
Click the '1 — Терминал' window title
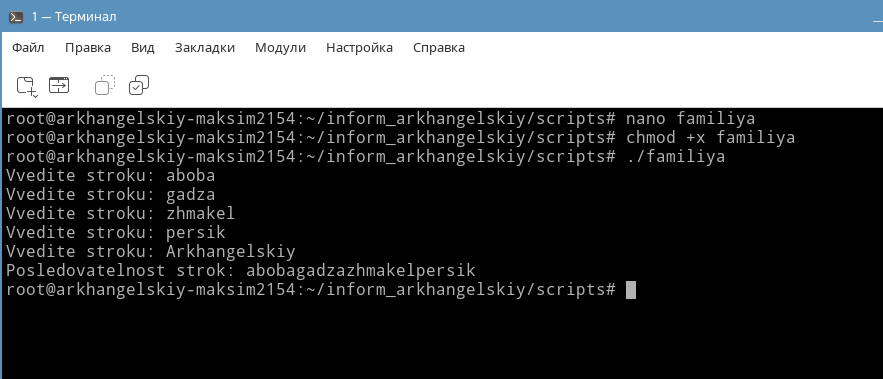tap(74, 17)
